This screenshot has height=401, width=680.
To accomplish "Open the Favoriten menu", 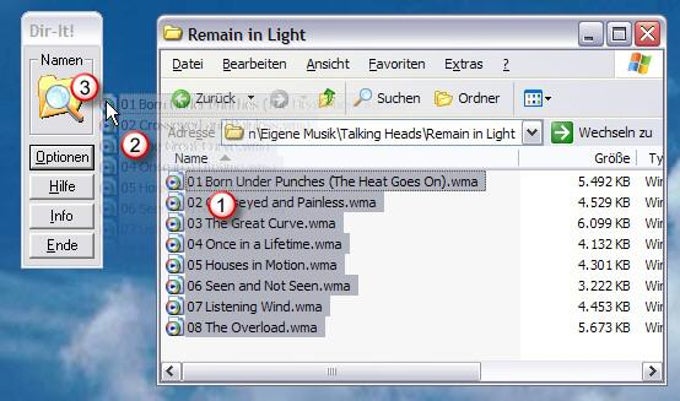I will click(x=396, y=64).
